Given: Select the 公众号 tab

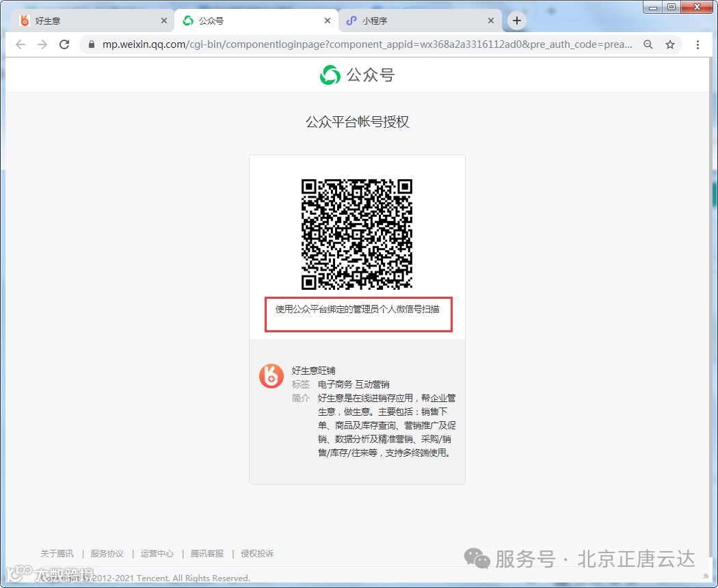Looking at the screenshot, I should click(x=256, y=21).
